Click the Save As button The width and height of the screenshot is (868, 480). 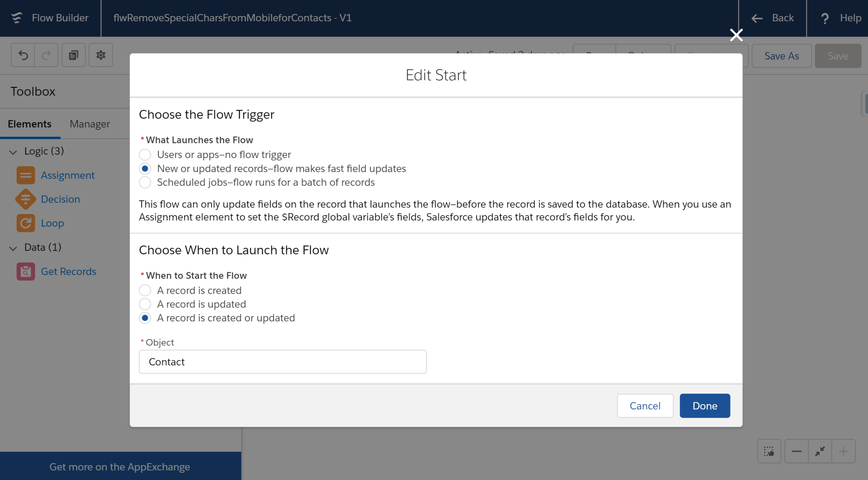[x=781, y=56]
